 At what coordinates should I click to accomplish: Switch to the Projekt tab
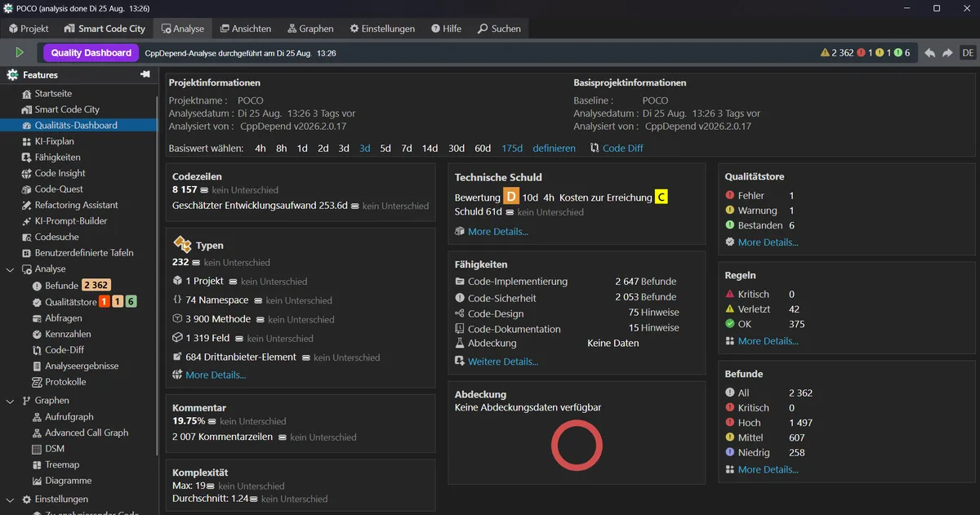29,29
